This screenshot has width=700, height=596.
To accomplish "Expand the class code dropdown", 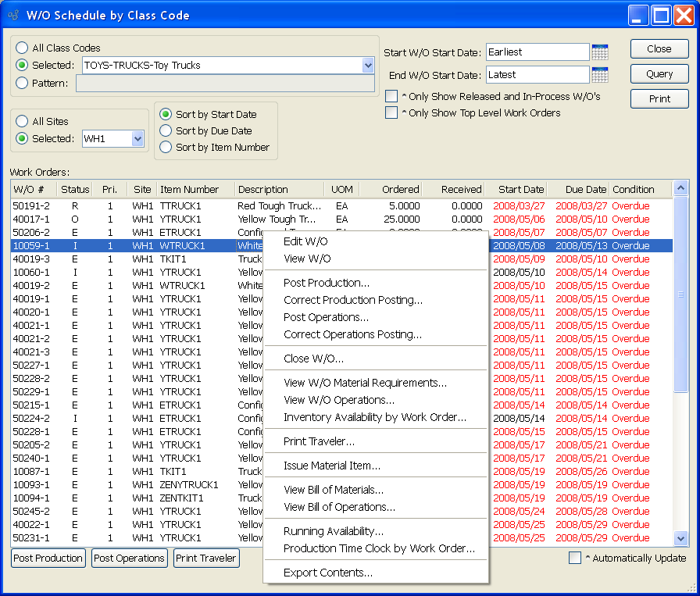I will [x=368, y=66].
